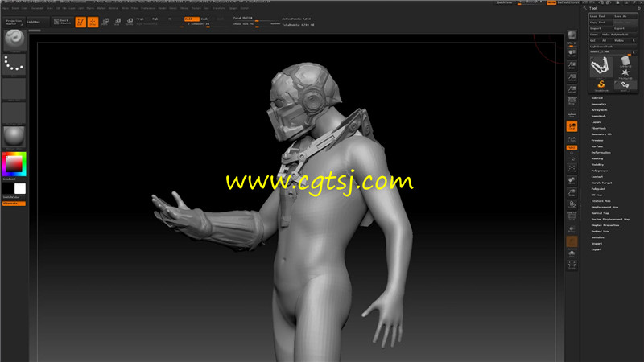644x362 pixels.
Task: Click the Copy Tool button
Action: coord(601,23)
